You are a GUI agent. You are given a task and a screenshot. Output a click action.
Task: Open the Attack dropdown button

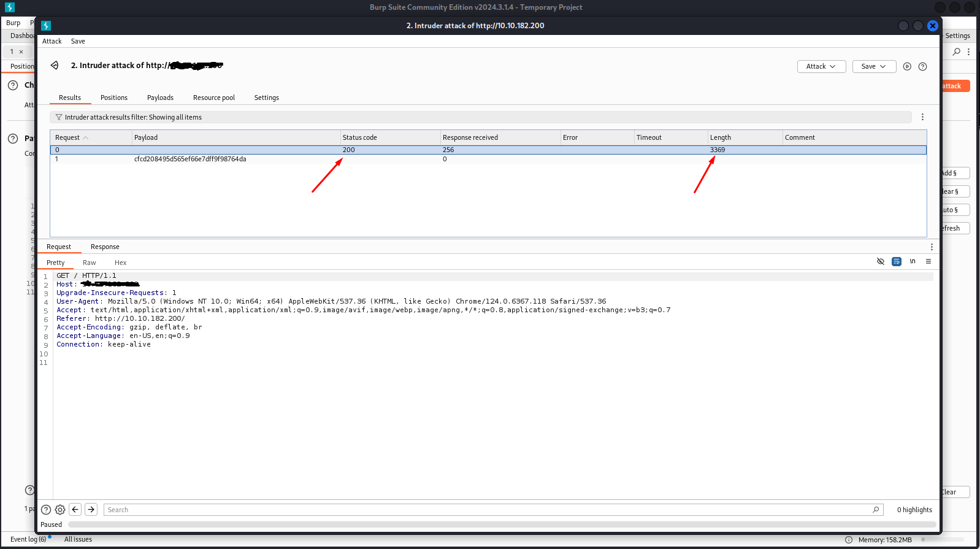821,66
